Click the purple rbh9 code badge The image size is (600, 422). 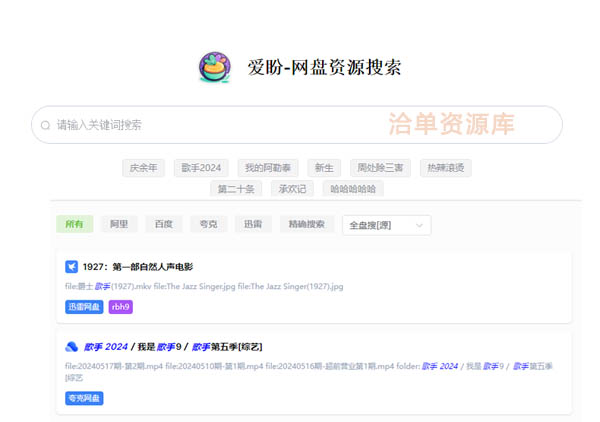(121, 307)
